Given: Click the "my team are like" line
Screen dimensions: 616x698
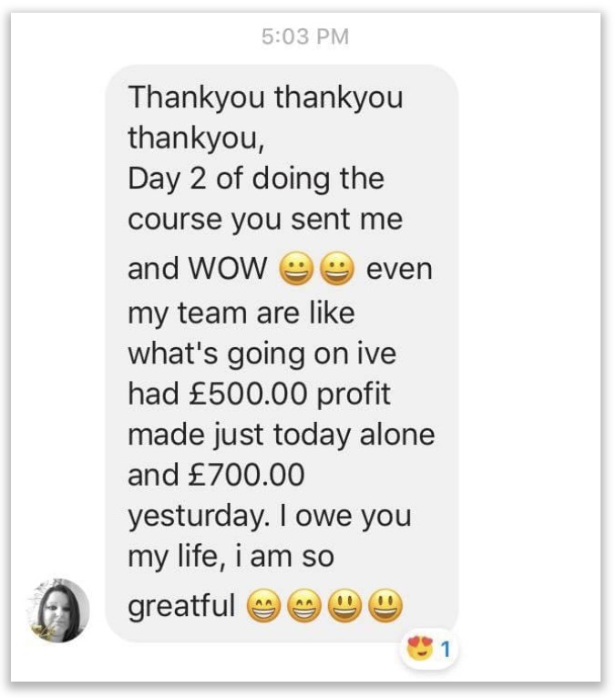Looking at the screenshot, I should pos(241,313).
